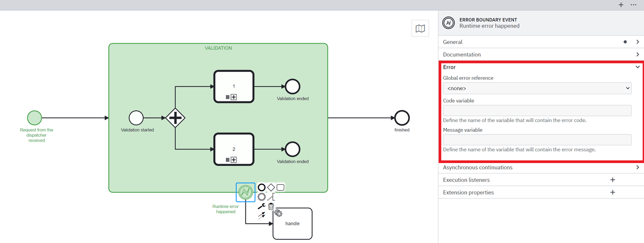The height and width of the screenshot is (243, 644).
Task: Click 'Runtime error happened' diagram label
Action: click(x=225, y=209)
